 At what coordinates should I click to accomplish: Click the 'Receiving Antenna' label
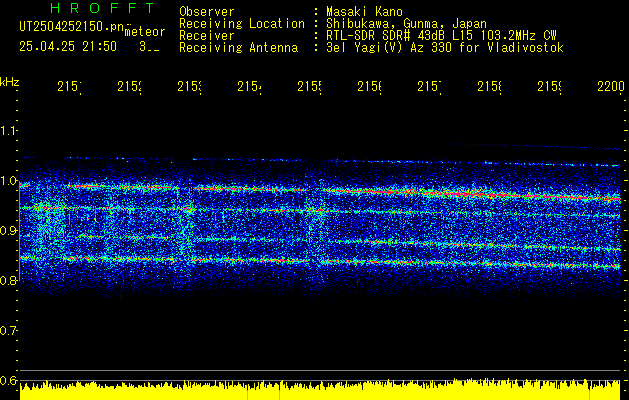pyautogui.click(x=238, y=48)
